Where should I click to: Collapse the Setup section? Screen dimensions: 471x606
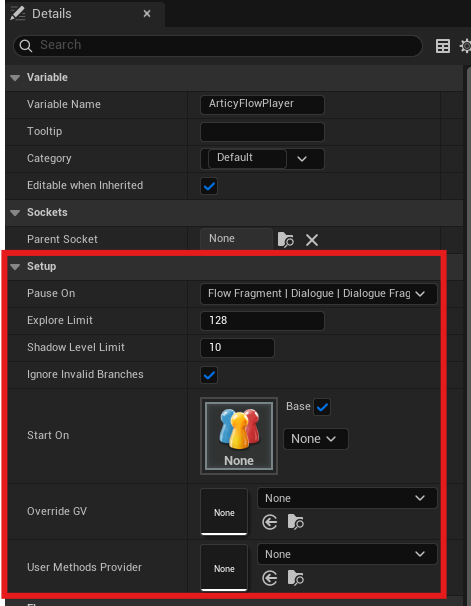15,267
